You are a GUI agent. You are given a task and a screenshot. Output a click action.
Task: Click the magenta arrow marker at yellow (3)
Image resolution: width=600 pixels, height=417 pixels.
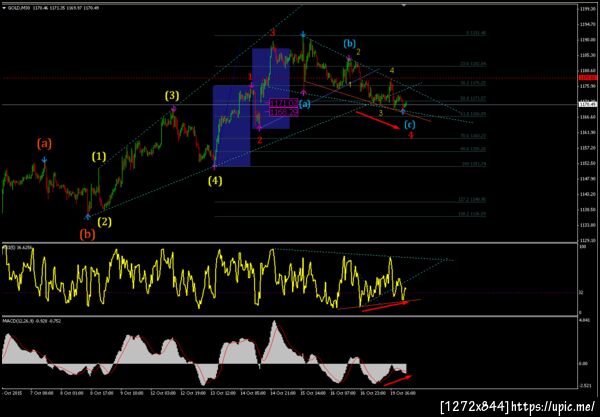[x=173, y=109]
